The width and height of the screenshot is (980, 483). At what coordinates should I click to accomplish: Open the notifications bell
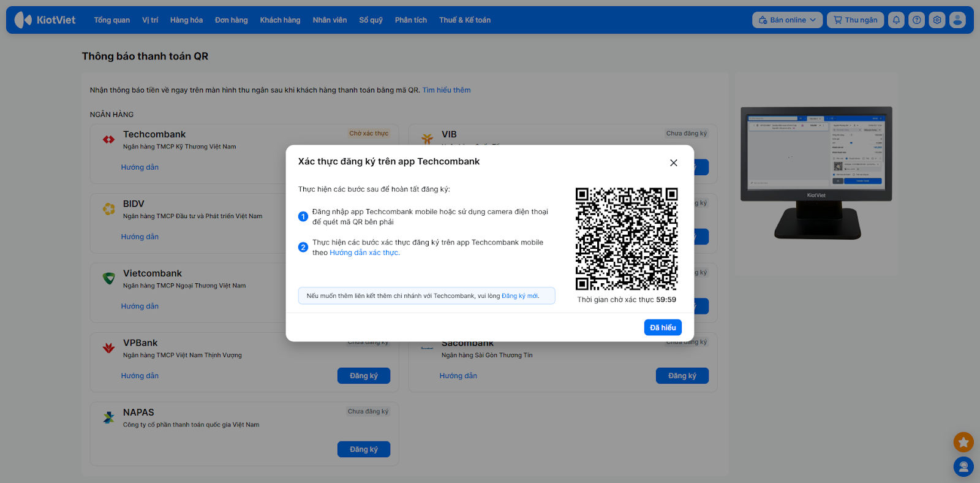click(x=896, y=20)
